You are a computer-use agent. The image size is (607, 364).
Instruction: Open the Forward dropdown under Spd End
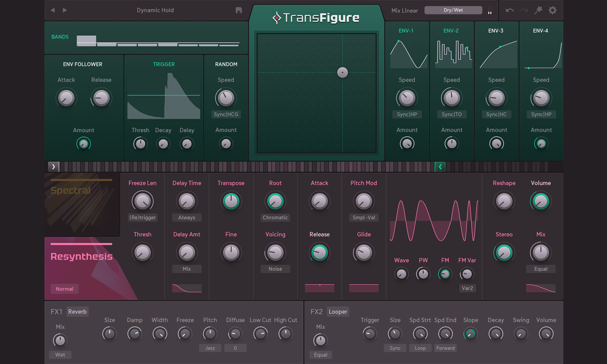pos(446,348)
